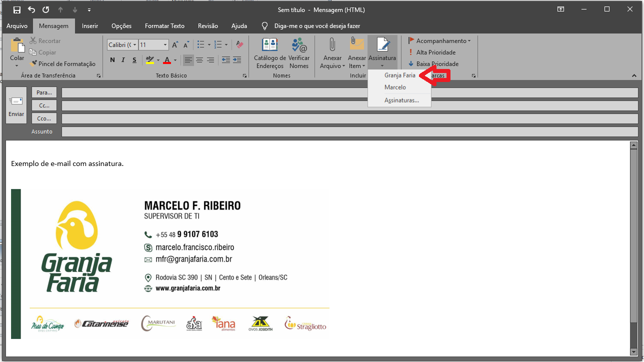Viewport: 644px width, 362px height.
Task: Click inside the Assunto field
Action: click(x=200, y=131)
